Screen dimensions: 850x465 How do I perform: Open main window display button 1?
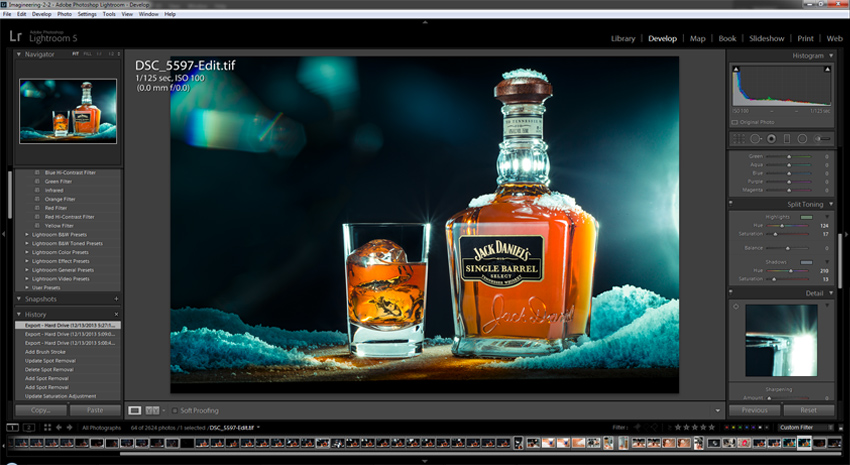tap(12, 428)
